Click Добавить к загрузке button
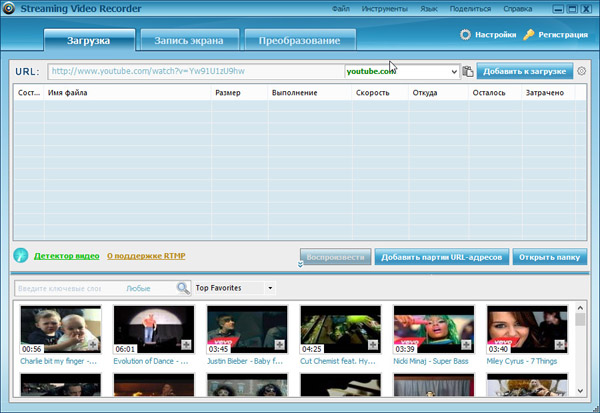The width and height of the screenshot is (600, 413). click(x=524, y=72)
